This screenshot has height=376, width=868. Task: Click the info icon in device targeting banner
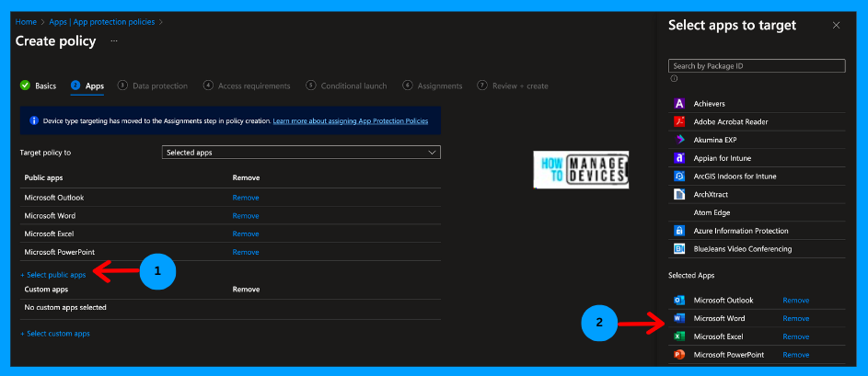[34, 120]
